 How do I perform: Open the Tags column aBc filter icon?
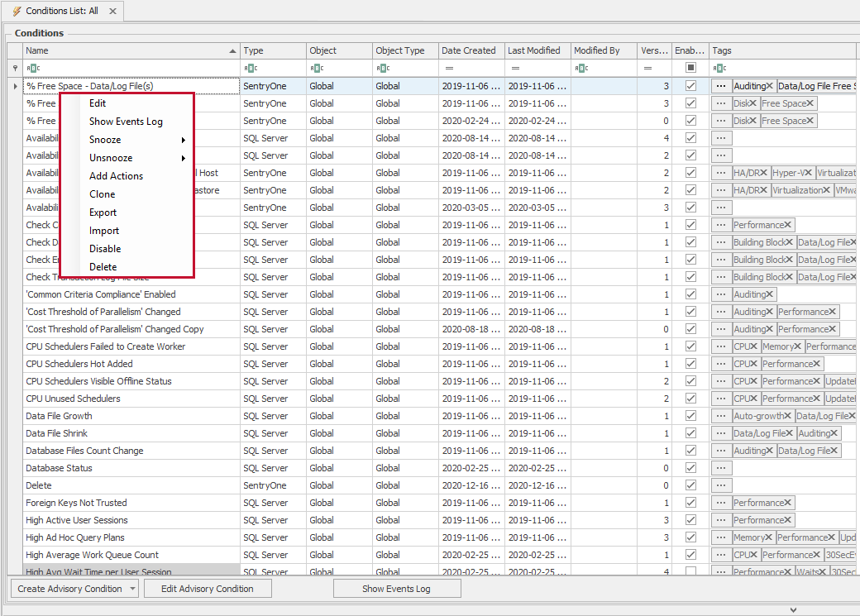click(719, 67)
